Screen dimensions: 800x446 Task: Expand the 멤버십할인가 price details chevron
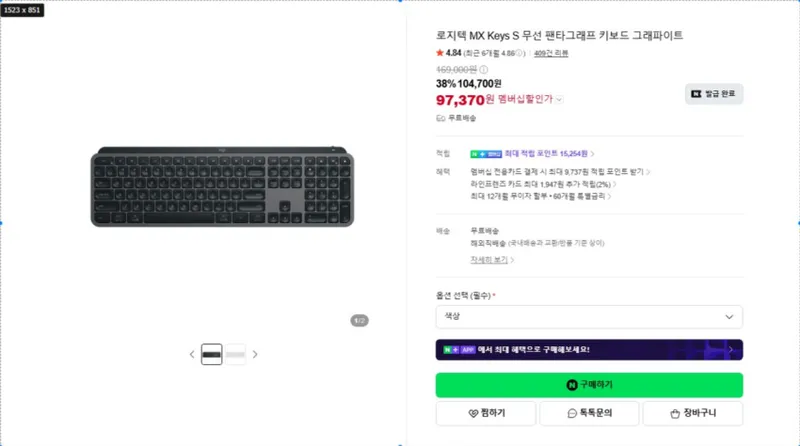pyautogui.click(x=559, y=100)
